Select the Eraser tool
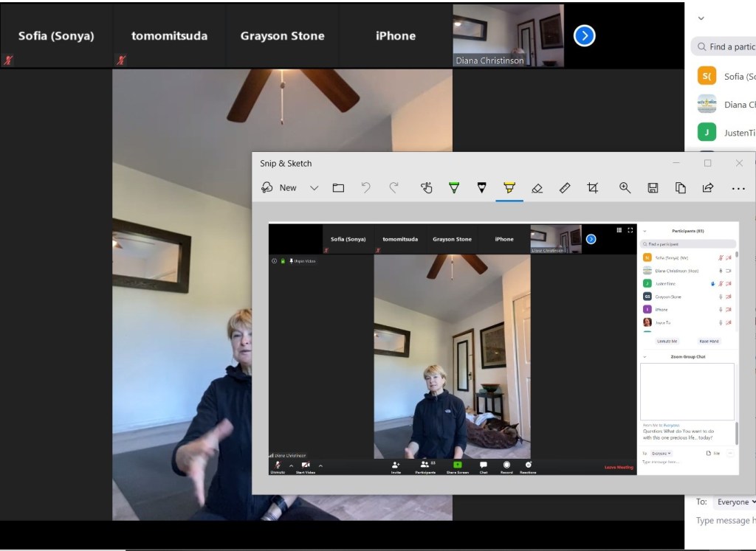Image resolution: width=756 pixels, height=551 pixels. click(537, 188)
